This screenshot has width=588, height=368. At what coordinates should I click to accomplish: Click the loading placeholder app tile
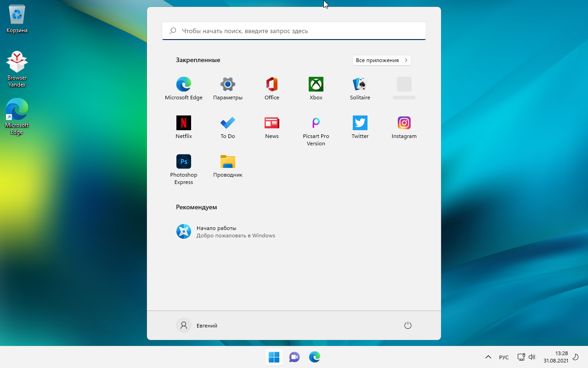click(404, 88)
